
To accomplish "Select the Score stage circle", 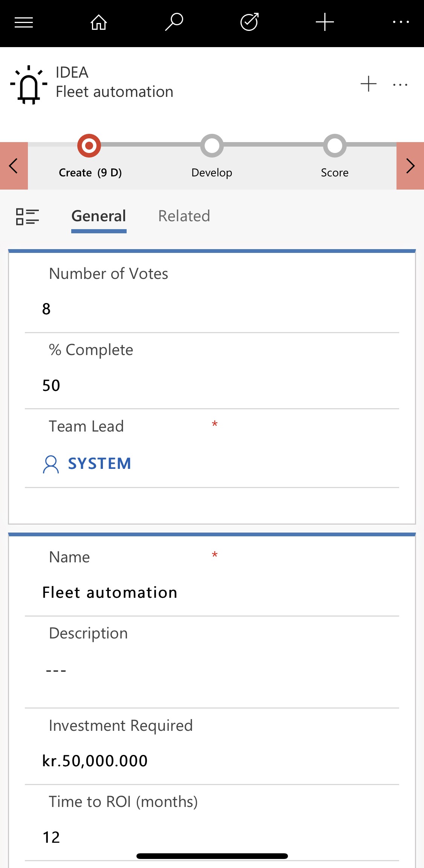I will pyautogui.click(x=335, y=145).
